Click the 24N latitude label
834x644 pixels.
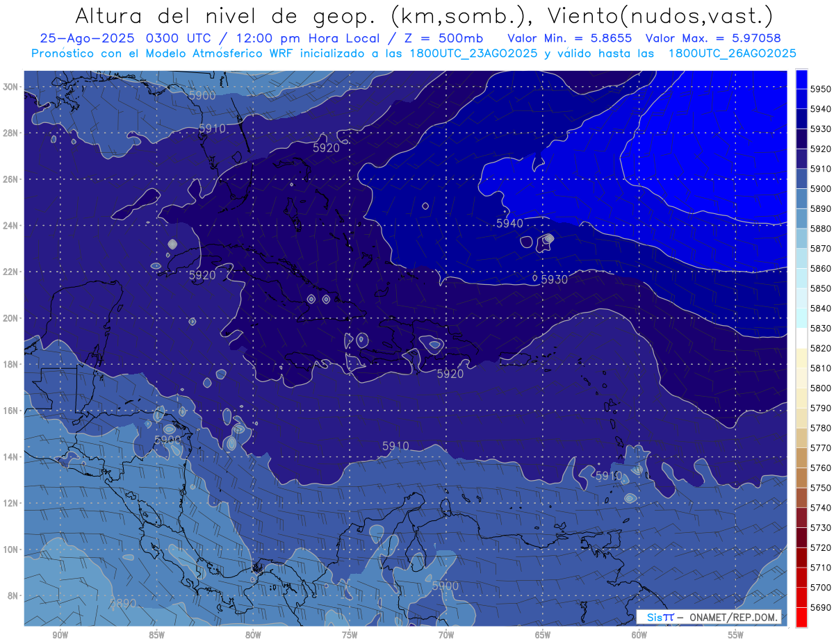[10, 226]
